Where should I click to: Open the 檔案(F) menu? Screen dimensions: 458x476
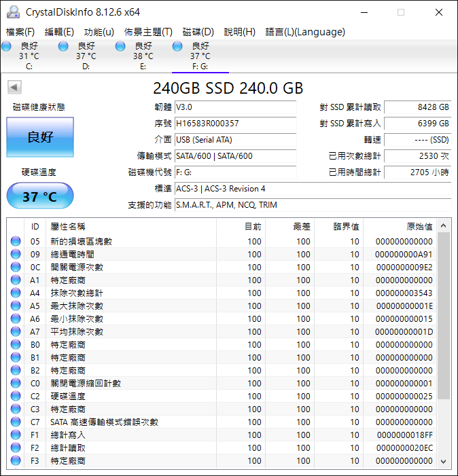click(20, 32)
